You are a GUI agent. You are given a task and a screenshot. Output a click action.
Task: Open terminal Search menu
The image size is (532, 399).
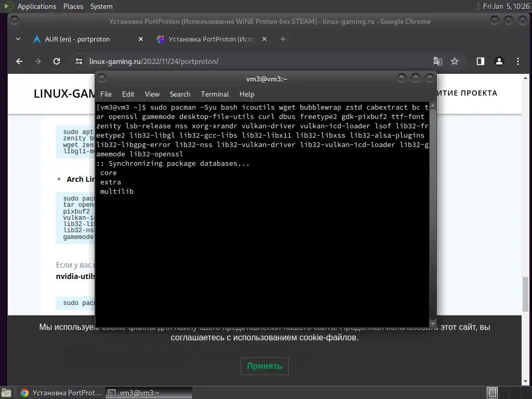coord(180,94)
